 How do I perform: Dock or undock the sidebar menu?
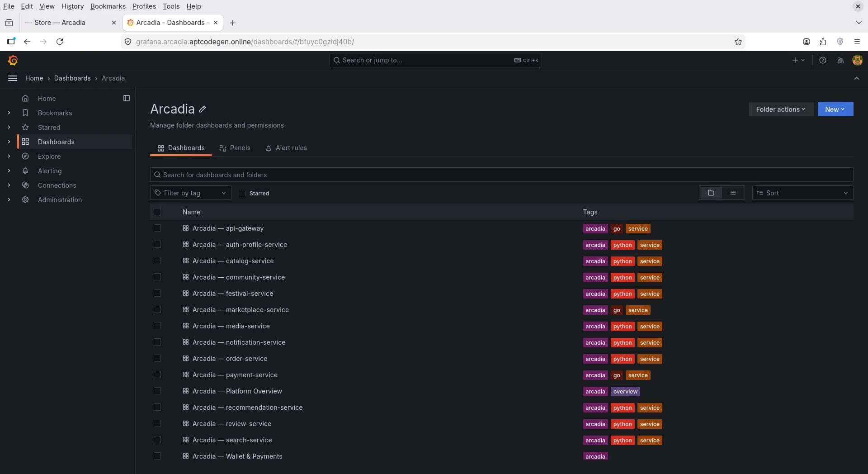tap(127, 98)
